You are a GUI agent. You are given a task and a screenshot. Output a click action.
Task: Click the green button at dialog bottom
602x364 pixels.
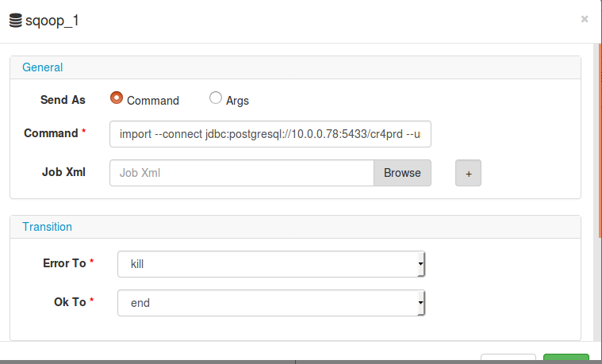tap(566, 359)
